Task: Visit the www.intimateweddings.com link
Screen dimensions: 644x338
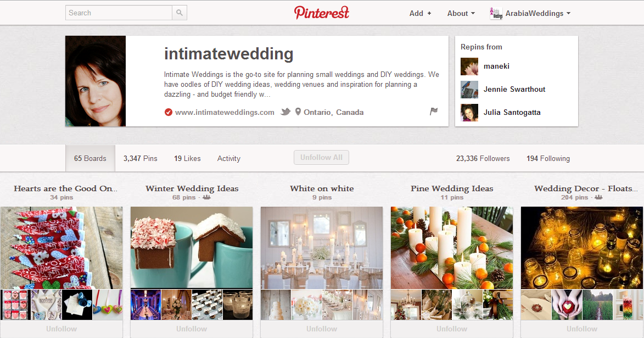Action: (225, 112)
